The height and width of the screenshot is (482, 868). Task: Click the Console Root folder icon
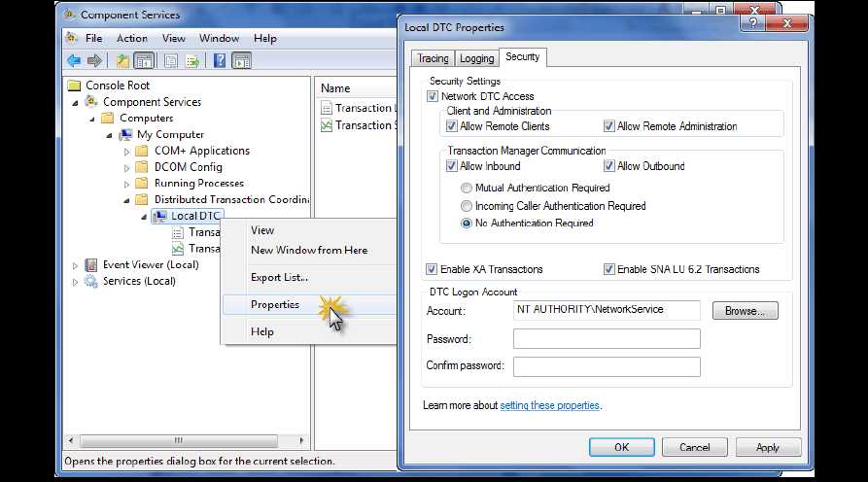(x=74, y=86)
